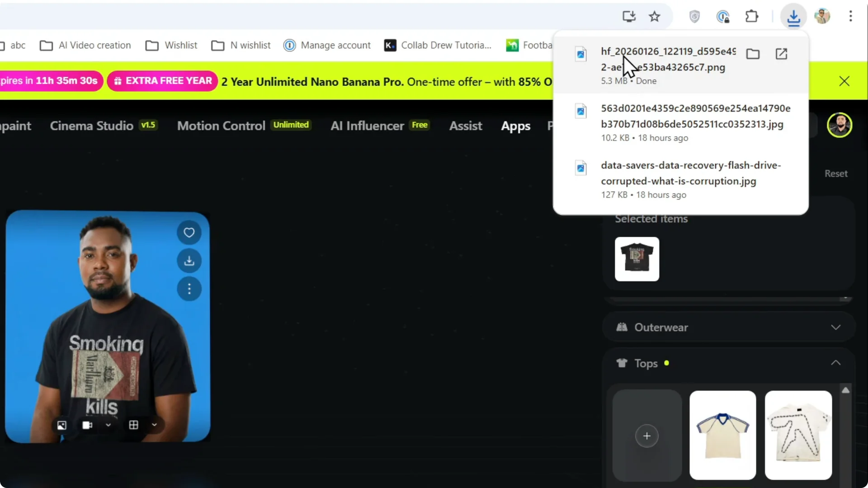Open the grid layout icon below the preview

pyautogui.click(x=134, y=425)
